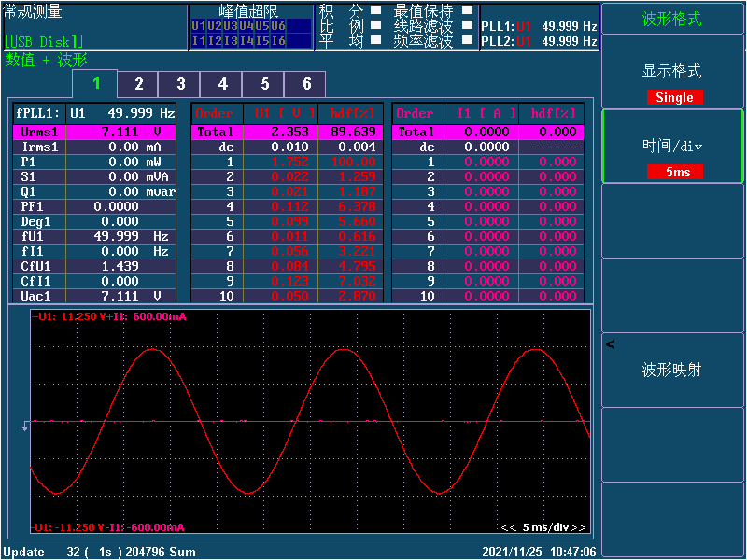Click the 5 ms/div label in waveform
Screen dimensions: 747x560
(544, 527)
